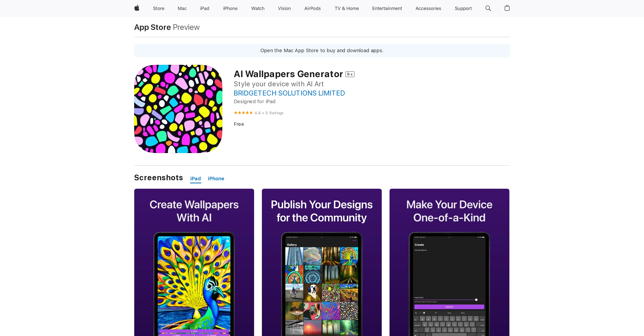Click the 4.8 star rating
Viewport: 644px width, 336px height.
[x=257, y=113]
